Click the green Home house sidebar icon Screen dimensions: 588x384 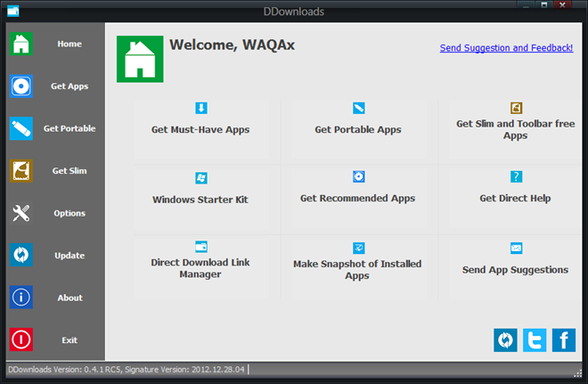tap(21, 44)
